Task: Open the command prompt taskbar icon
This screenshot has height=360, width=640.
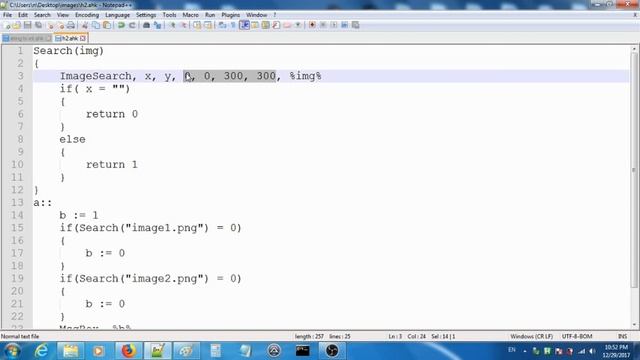Action: tap(302, 351)
